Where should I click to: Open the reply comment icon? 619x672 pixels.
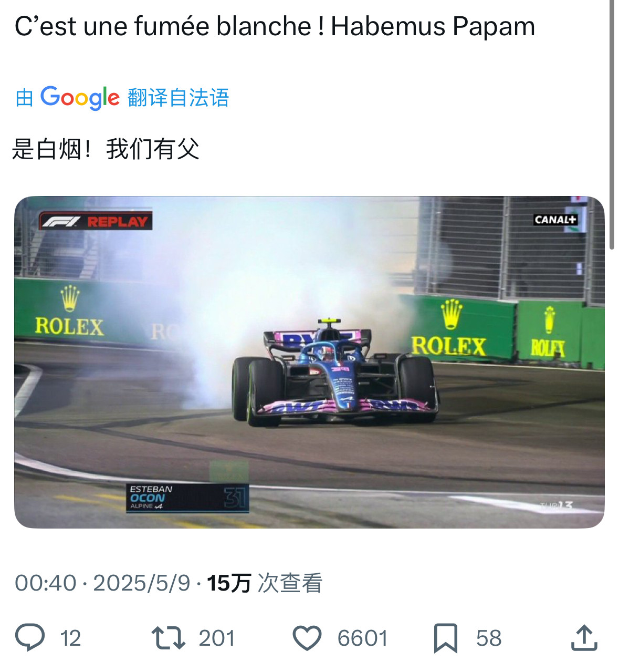30,637
